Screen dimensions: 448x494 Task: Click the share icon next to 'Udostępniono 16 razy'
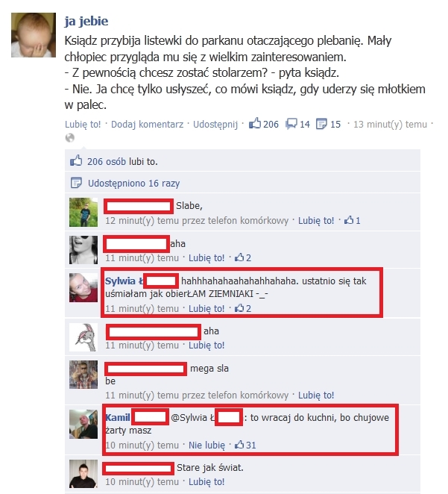76,183
